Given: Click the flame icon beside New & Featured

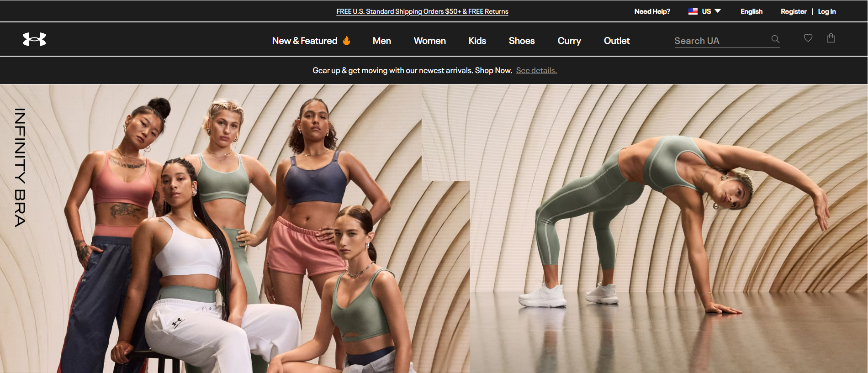Looking at the screenshot, I should [x=347, y=41].
